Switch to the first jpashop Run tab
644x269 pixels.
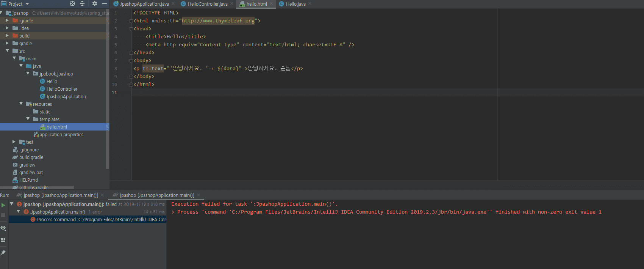pos(60,195)
